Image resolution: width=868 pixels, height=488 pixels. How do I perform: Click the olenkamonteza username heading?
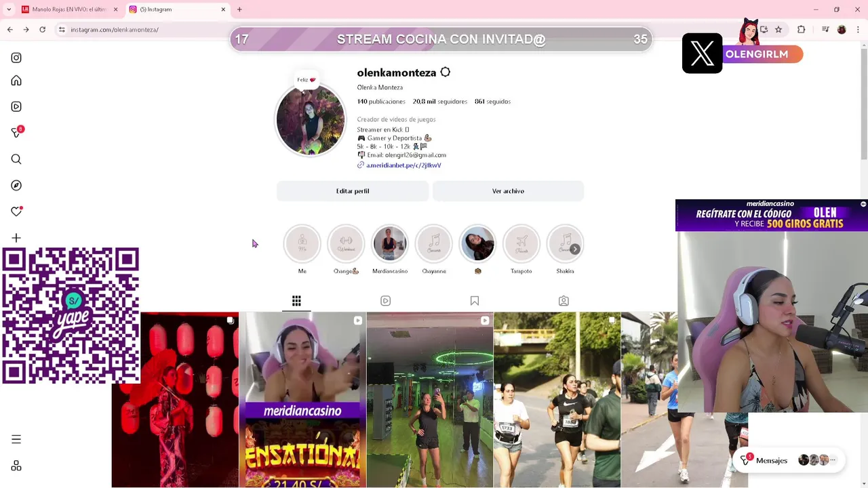[397, 73]
